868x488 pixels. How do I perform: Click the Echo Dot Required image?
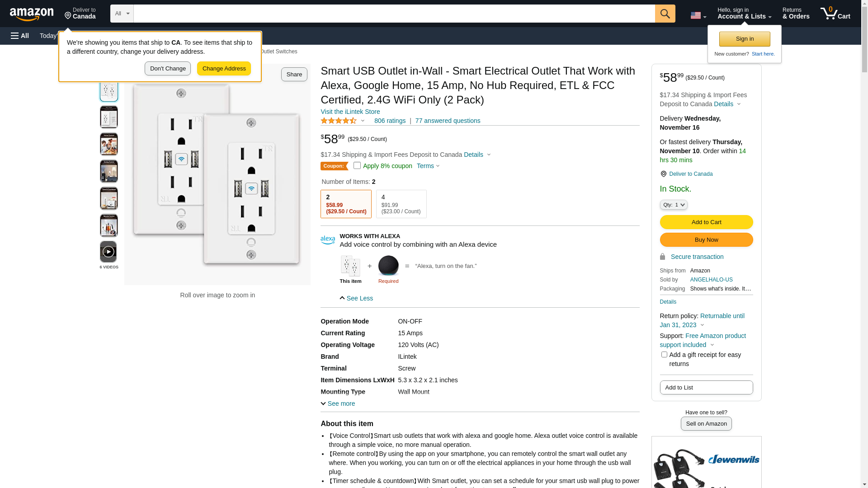(388, 266)
